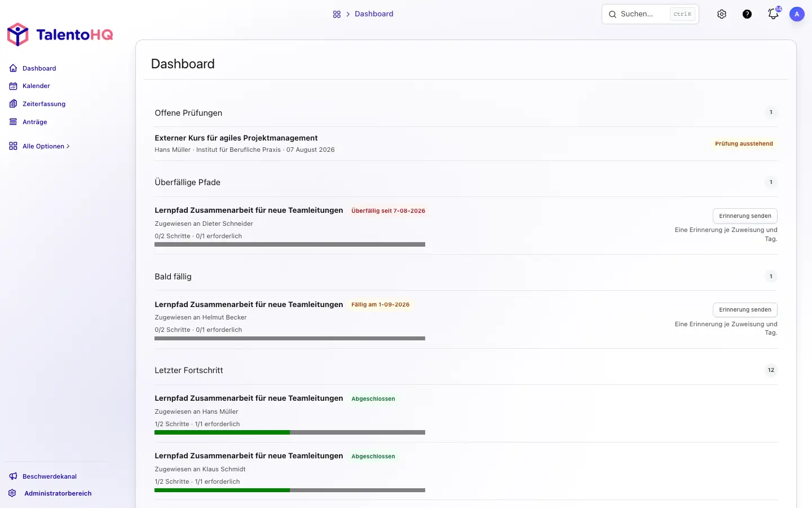812x508 pixels.
Task: Open notifications bell icon
Action: click(773, 14)
